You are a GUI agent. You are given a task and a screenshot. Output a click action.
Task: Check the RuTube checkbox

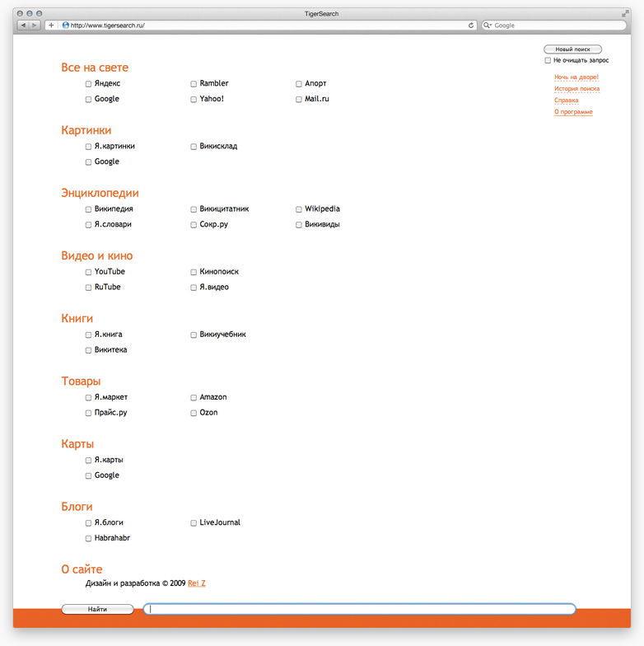pos(88,288)
